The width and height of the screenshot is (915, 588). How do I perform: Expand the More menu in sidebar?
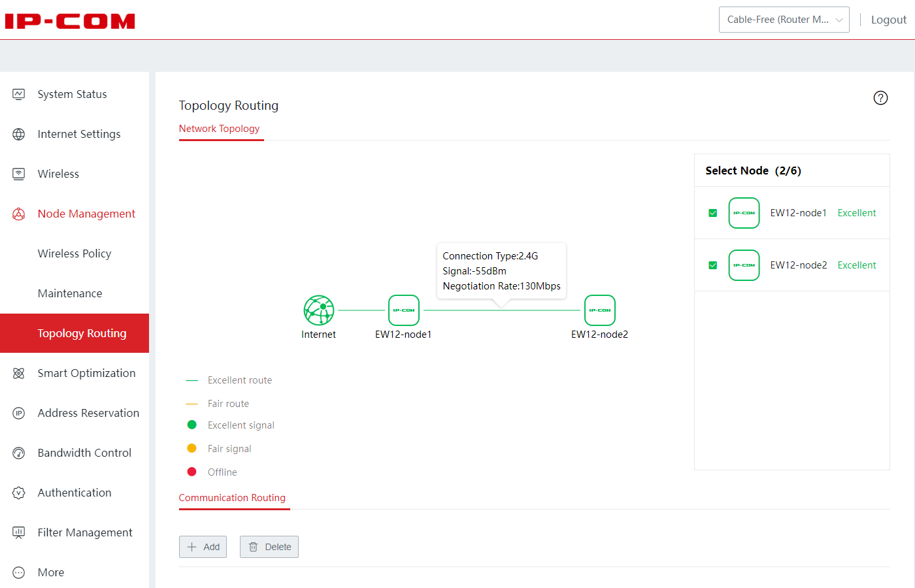point(51,572)
